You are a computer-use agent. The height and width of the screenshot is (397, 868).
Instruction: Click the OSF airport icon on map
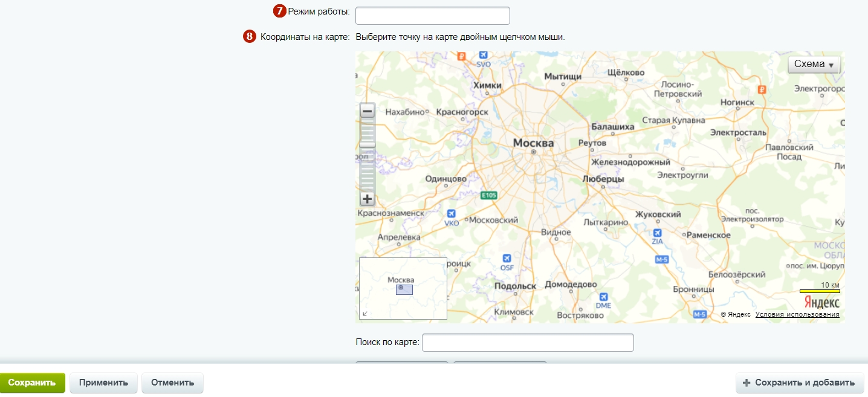point(507,259)
